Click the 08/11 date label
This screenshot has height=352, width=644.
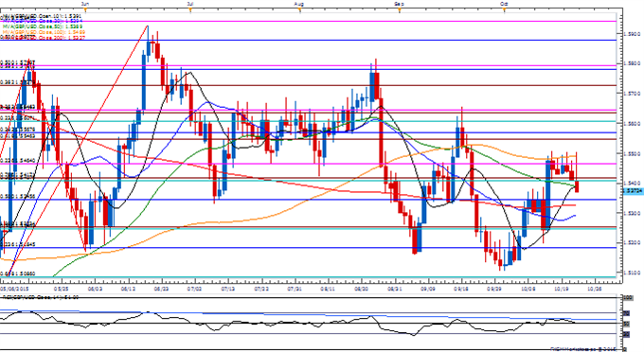[328, 289]
